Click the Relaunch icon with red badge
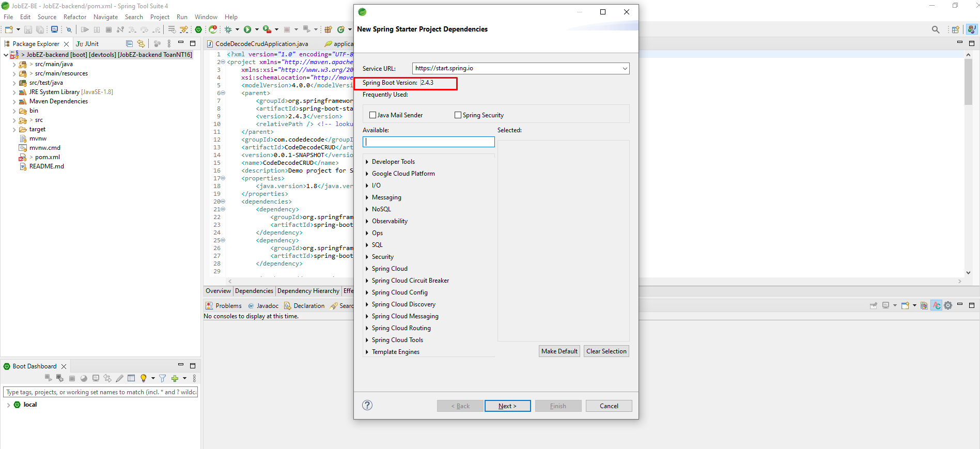This screenshot has height=449, width=980. 213,29
